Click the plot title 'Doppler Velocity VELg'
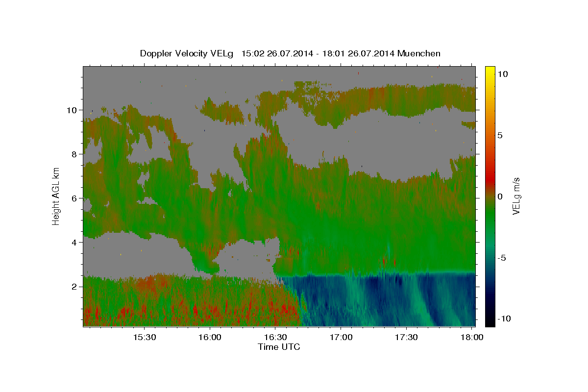 coord(186,53)
